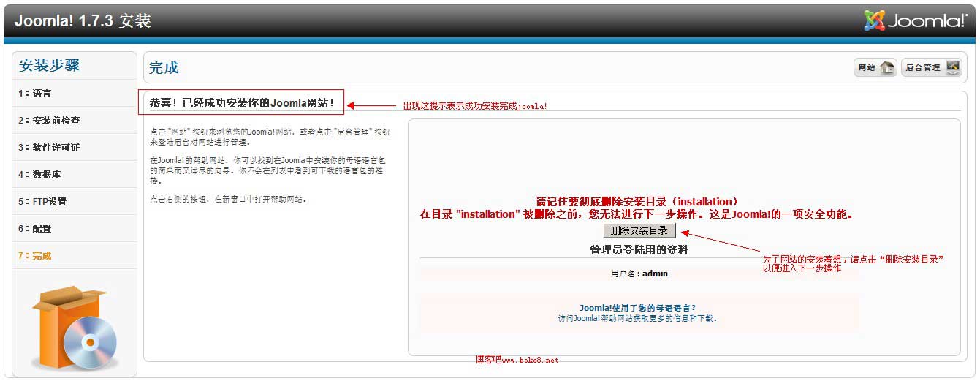The image size is (980, 381).
Task: Click the 删除安装目录 button
Action: [639, 230]
